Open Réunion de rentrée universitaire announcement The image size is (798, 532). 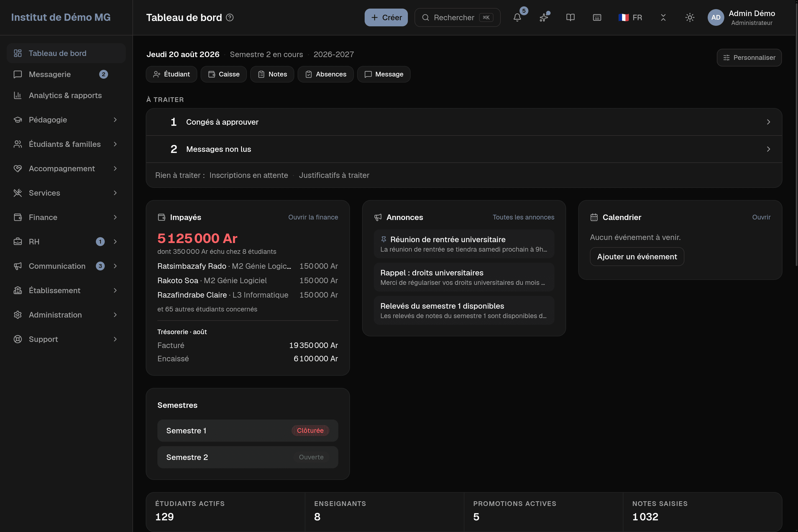coord(464,244)
